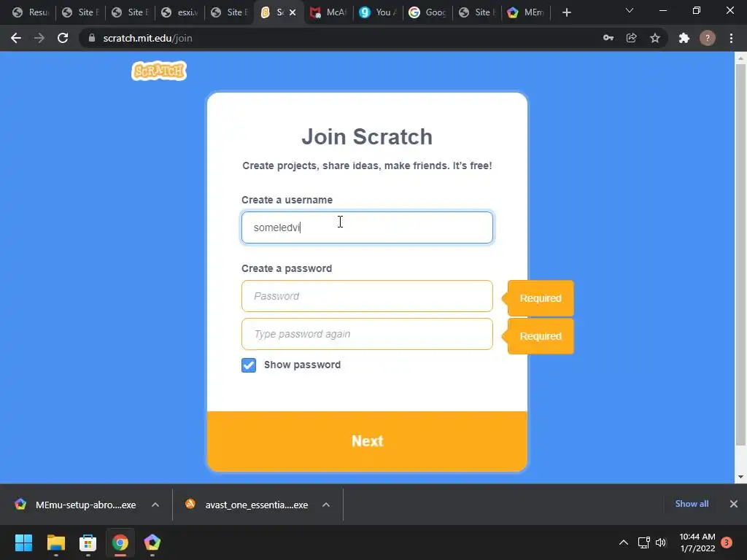Switch to the You A tab
747x560 pixels.
378,12
